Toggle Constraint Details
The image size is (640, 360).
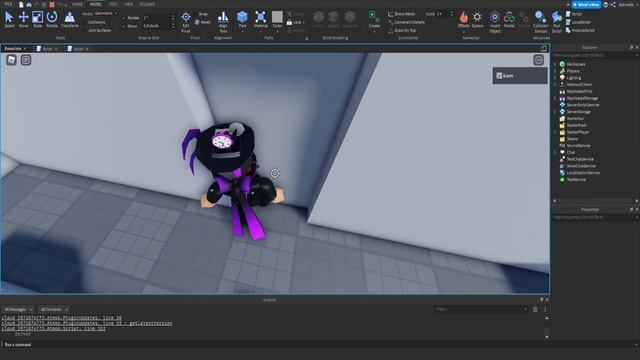(406, 22)
